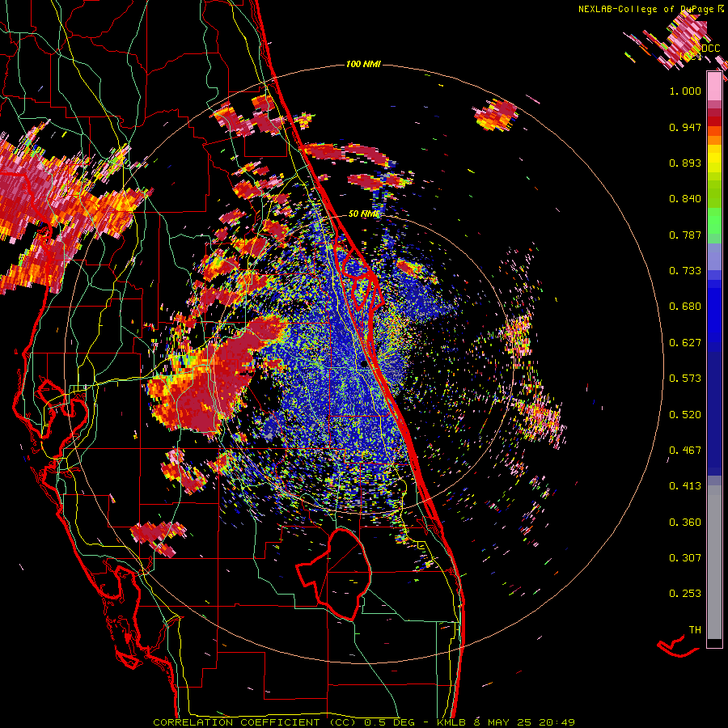Pick the pink top segment of color bar
This screenshot has width=728, height=728.
(x=714, y=87)
